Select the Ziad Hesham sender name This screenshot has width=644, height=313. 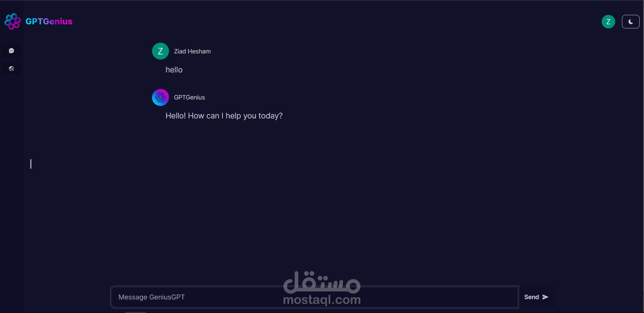[x=192, y=51]
